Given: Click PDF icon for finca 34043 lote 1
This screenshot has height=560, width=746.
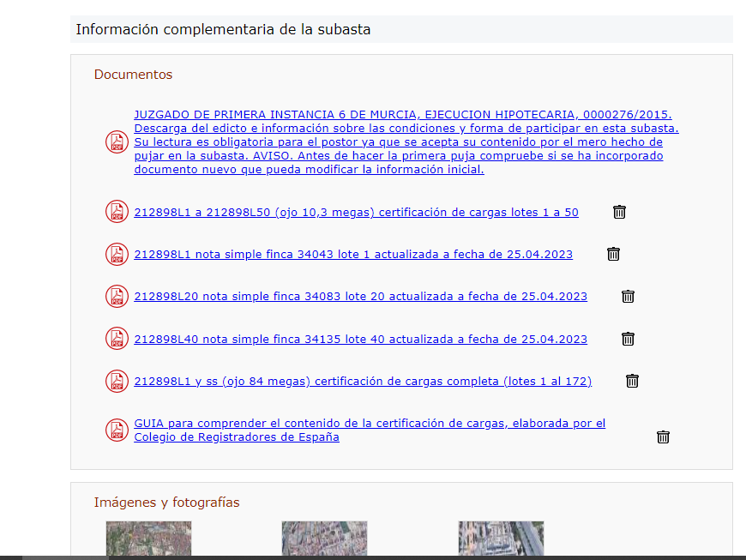Looking at the screenshot, I should (117, 254).
